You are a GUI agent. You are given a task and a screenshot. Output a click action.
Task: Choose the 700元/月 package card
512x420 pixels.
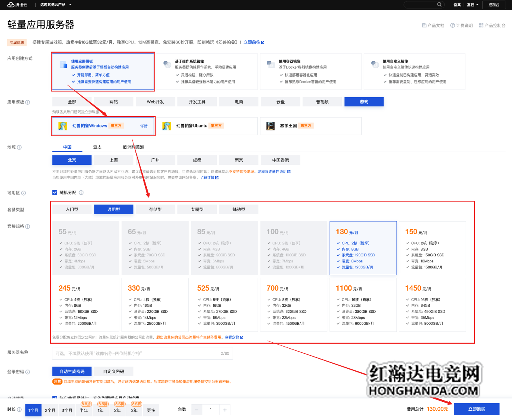(x=294, y=305)
